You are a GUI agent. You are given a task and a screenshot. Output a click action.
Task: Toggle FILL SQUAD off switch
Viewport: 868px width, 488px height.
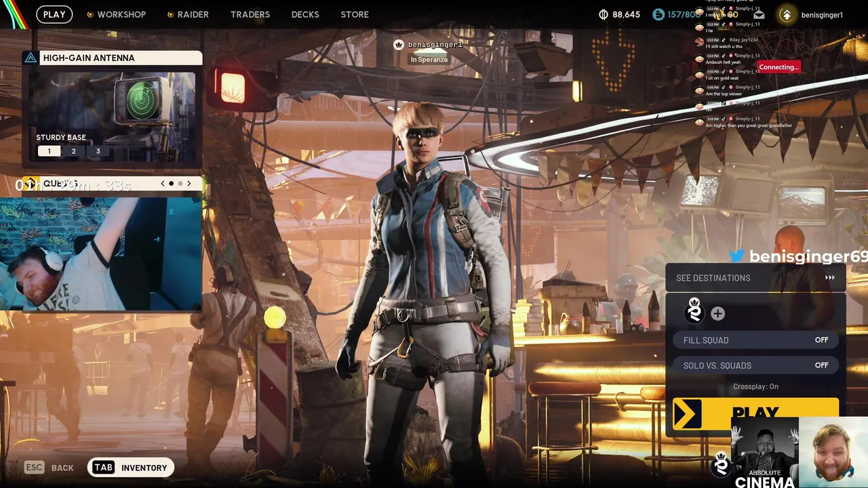tap(755, 340)
